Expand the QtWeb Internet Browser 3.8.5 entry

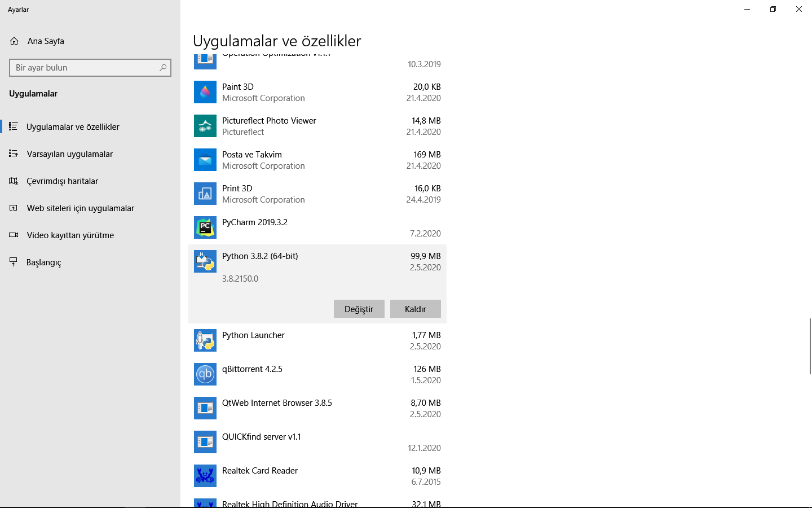click(317, 408)
